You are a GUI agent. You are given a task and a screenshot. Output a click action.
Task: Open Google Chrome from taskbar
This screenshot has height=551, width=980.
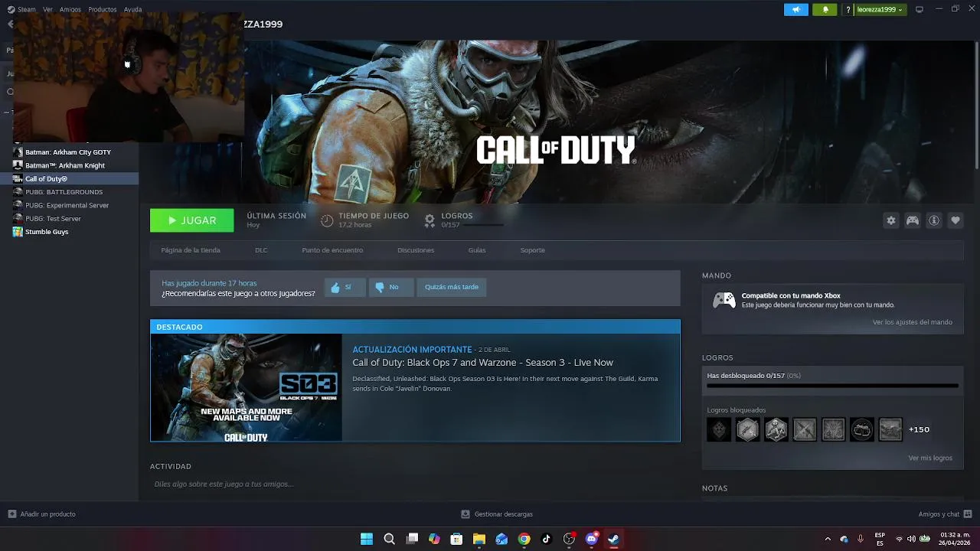pyautogui.click(x=524, y=539)
